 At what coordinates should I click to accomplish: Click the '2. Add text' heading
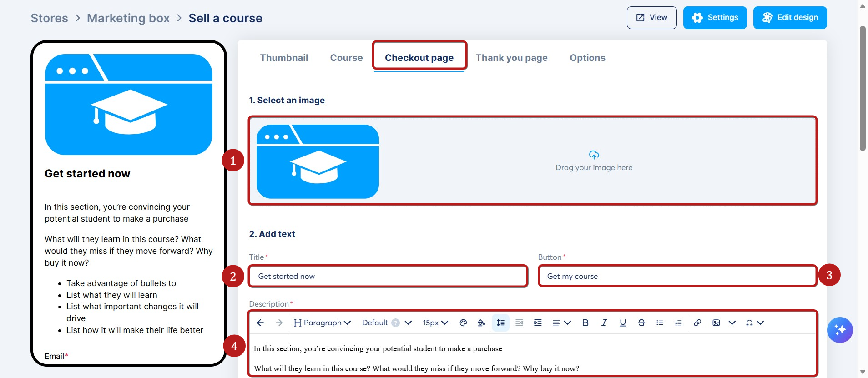(x=272, y=234)
